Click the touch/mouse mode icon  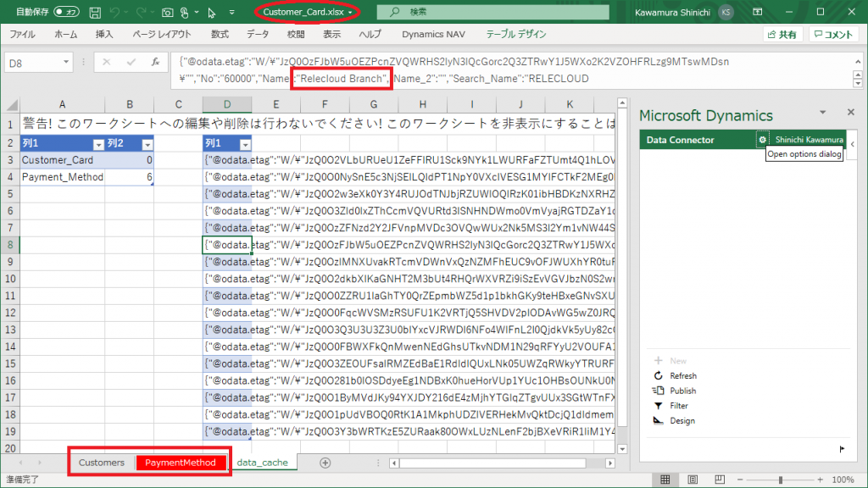point(185,12)
